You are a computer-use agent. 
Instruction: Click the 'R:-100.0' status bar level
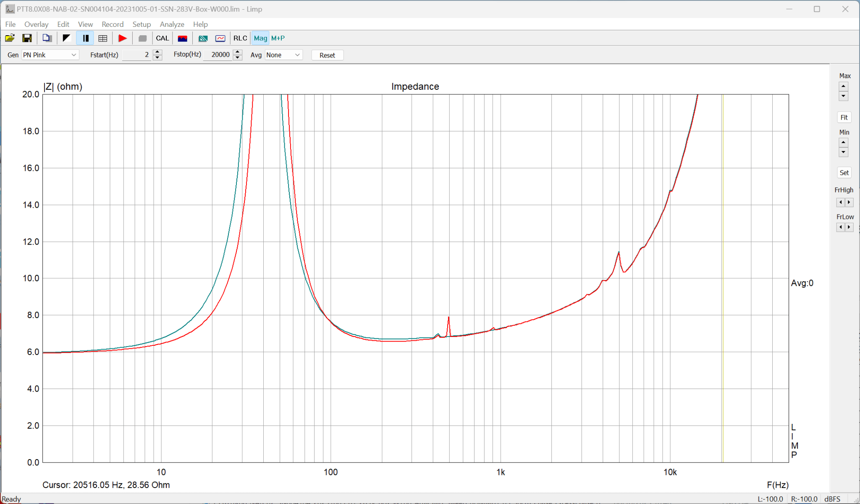(804, 499)
